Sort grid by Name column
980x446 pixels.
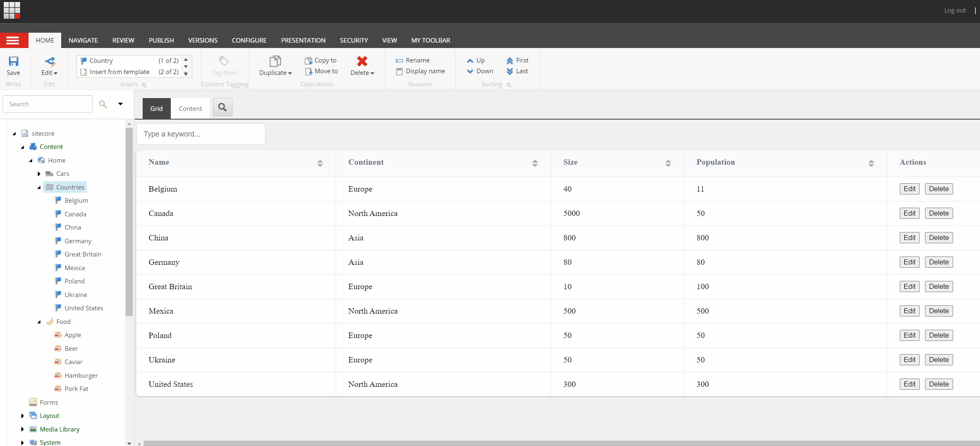coord(320,163)
